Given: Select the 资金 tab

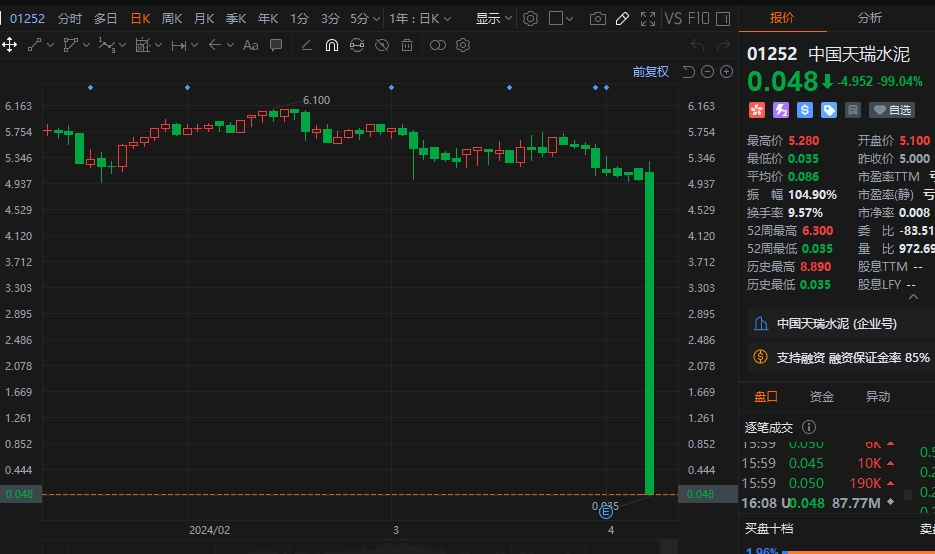Looking at the screenshot, I should (x=821, y=397).
